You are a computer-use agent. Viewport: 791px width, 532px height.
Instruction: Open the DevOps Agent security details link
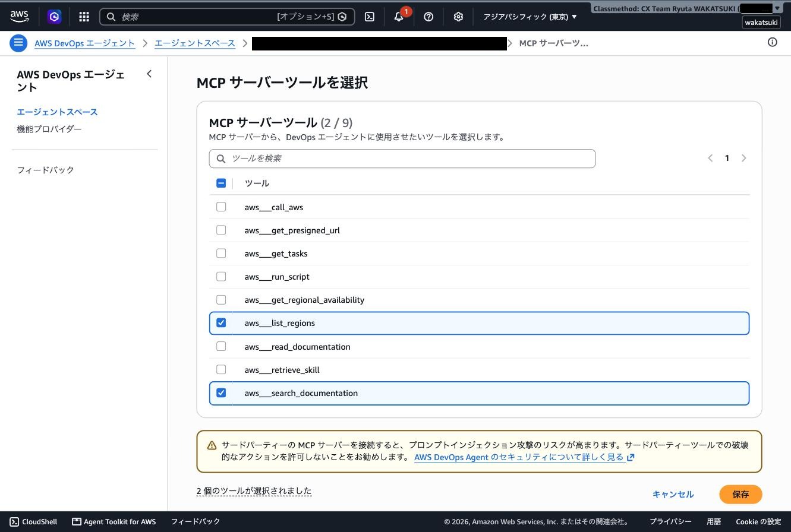[x=524, y=457]
